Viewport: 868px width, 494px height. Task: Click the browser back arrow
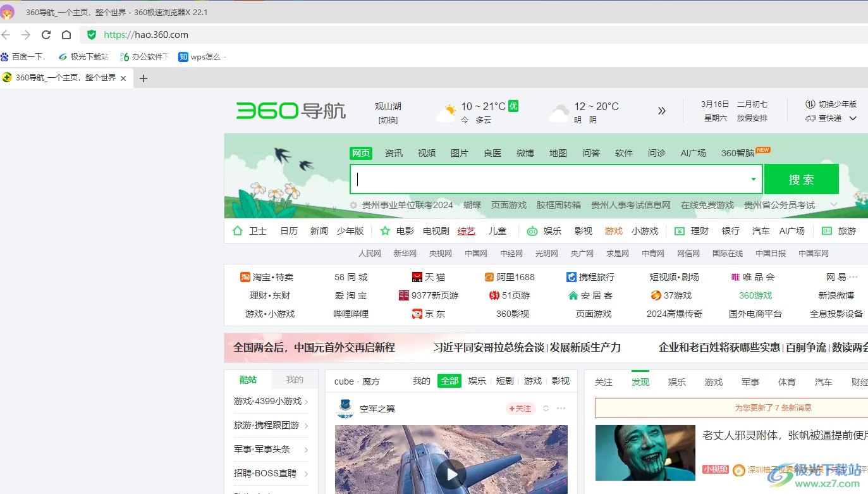tap(6, 35)
